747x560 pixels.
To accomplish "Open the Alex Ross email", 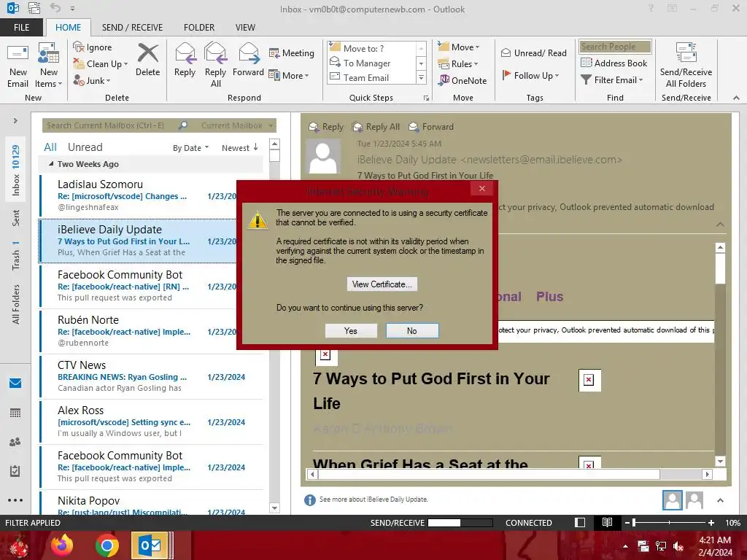I will [x=152, y=421].
